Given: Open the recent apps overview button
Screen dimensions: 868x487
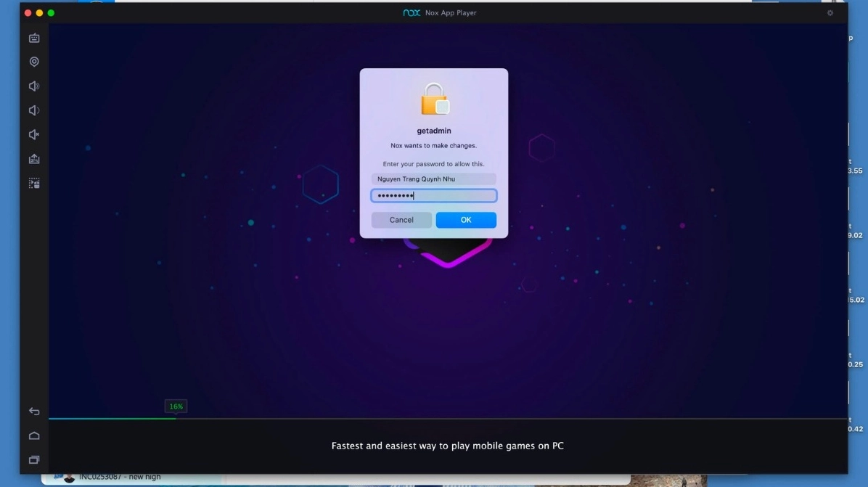Looking at the screenshot, I should tap(34, 459).
